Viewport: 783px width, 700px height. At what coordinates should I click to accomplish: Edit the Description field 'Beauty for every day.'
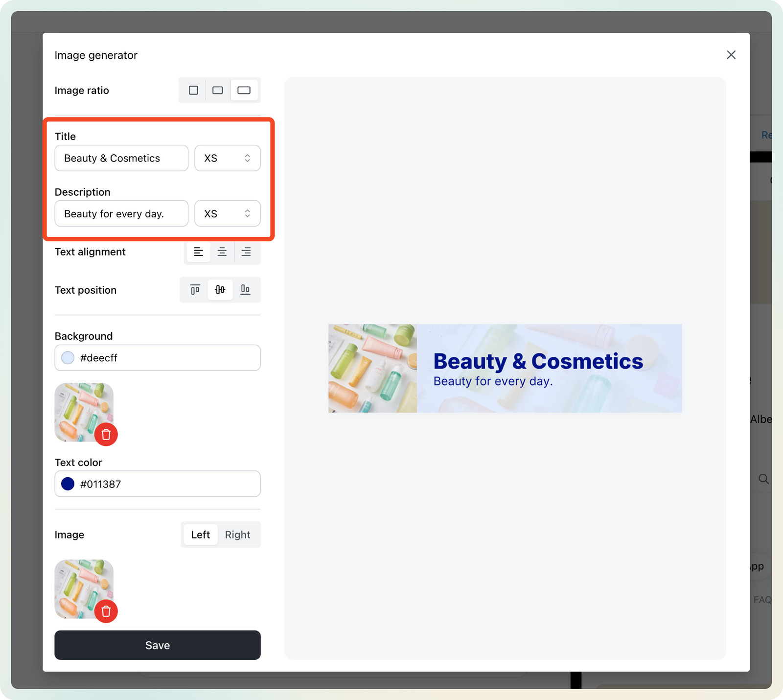pyautogui.click(x=121, y=213)
